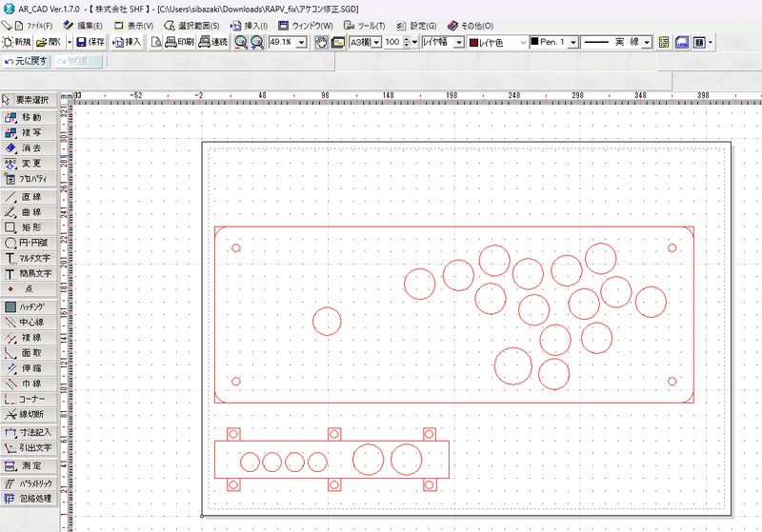Click the 挿入 insert toolbar button
Screen dimensions: 762x532
[127, 42]
